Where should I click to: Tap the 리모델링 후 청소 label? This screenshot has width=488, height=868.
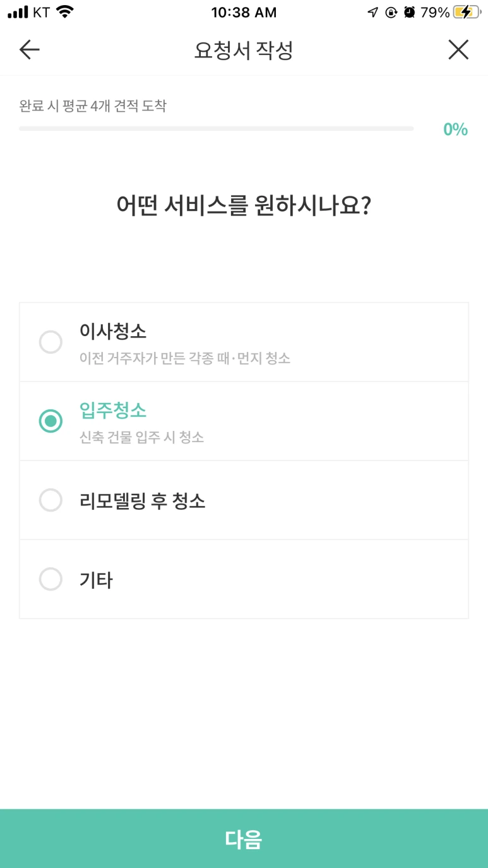click(x=142, y=501)
